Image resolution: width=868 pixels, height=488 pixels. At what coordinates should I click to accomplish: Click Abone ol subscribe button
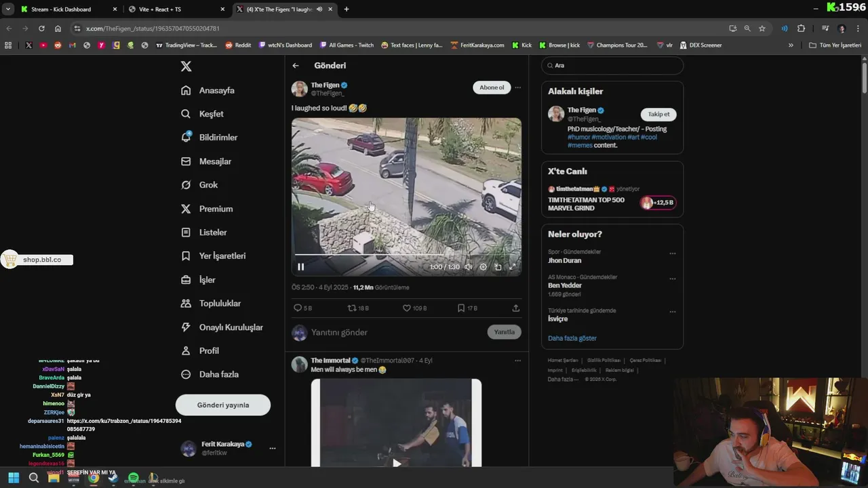pyautogui.click(x=492, y=87)
